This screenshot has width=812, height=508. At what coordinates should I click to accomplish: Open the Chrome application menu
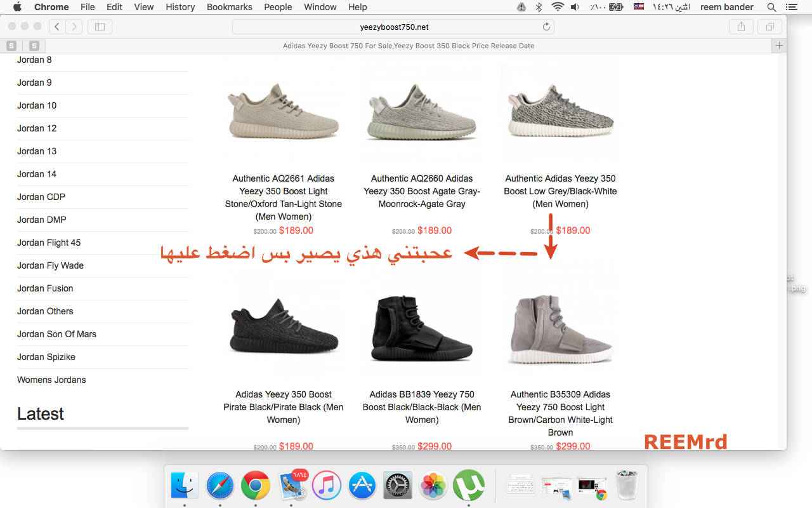point(51,7)
